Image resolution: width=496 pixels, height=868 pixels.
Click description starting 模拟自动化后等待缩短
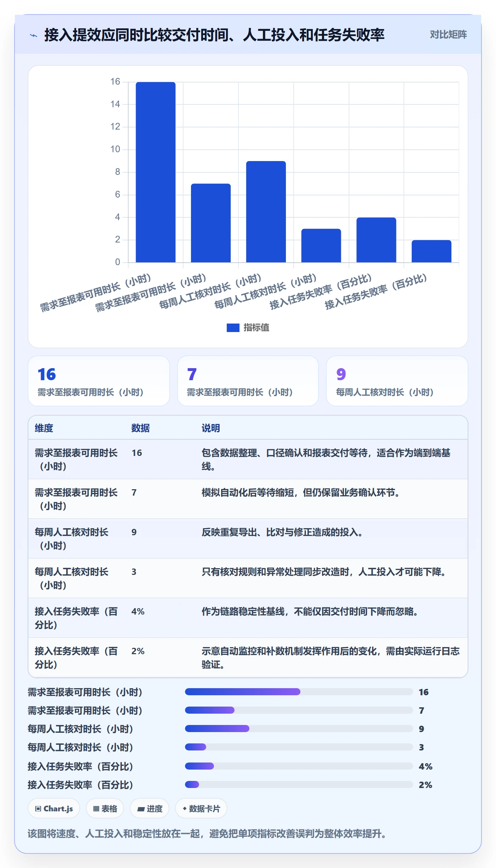click(x=301, y=492)
